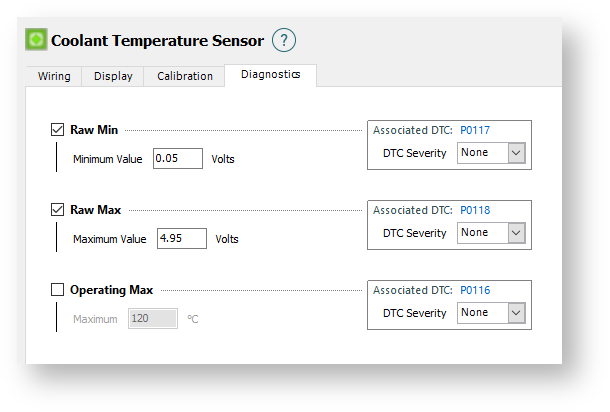Screen dimensions: 610x412
Task: Switch to the Display tab
Action: point(113,76)
